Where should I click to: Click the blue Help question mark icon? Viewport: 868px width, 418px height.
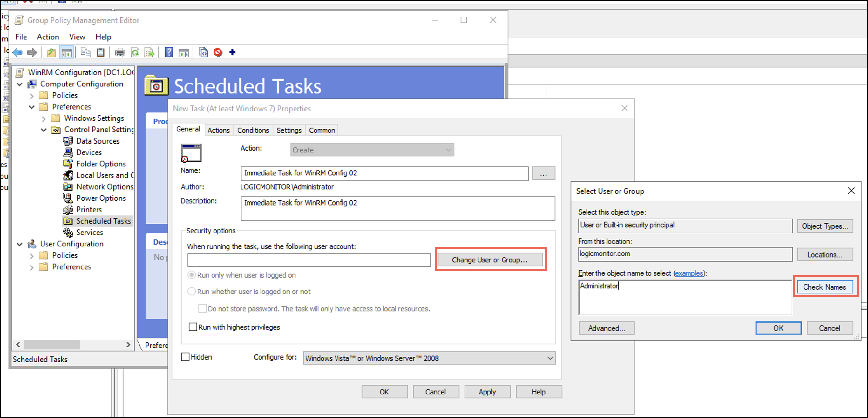click(169, 52)
